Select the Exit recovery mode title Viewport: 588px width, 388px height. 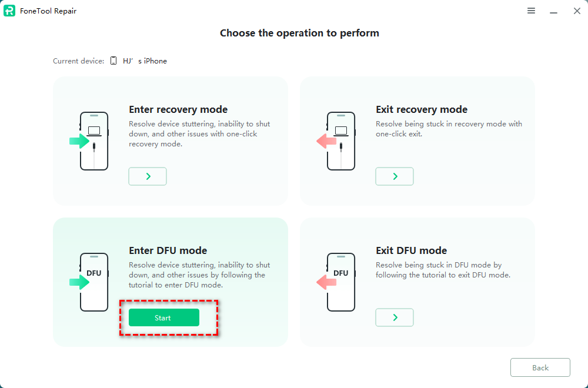[x=422, y=109]
